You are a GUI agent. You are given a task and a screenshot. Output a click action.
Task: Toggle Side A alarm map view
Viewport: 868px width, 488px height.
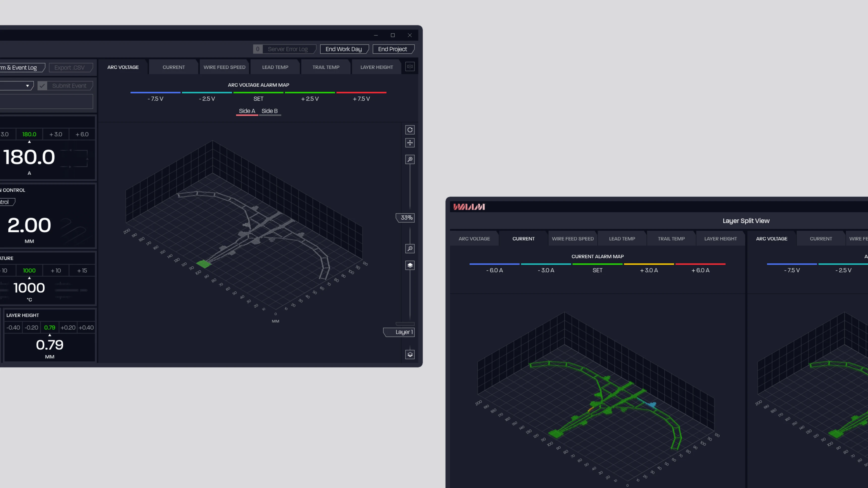point(247,111)
